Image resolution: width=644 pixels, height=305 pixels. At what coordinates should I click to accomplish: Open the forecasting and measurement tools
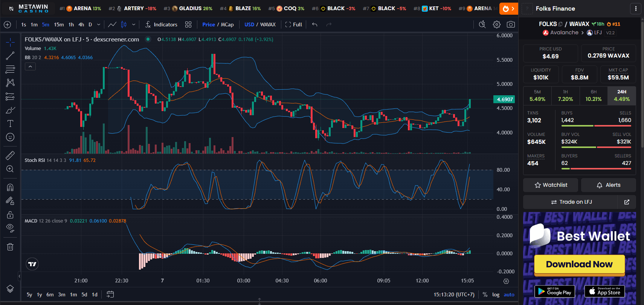(x=10, y=96)
